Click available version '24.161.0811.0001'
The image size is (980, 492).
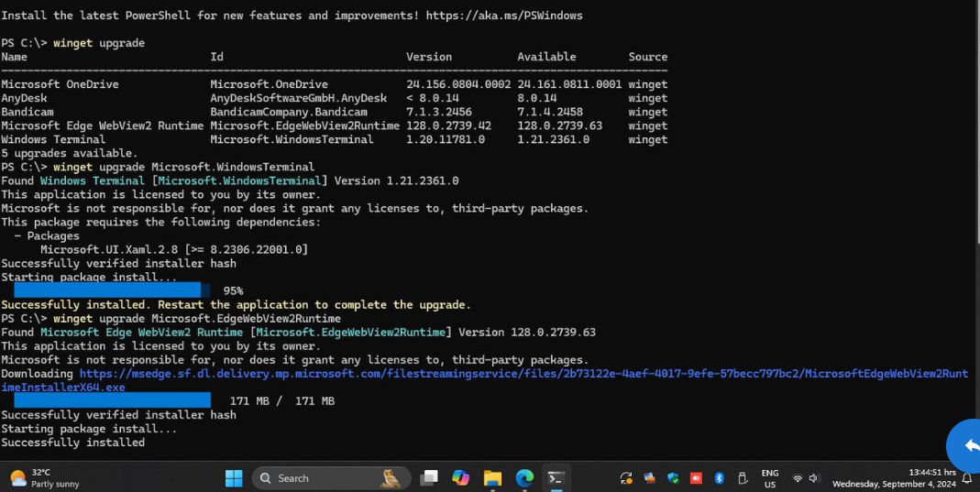[x=569, y=84]
